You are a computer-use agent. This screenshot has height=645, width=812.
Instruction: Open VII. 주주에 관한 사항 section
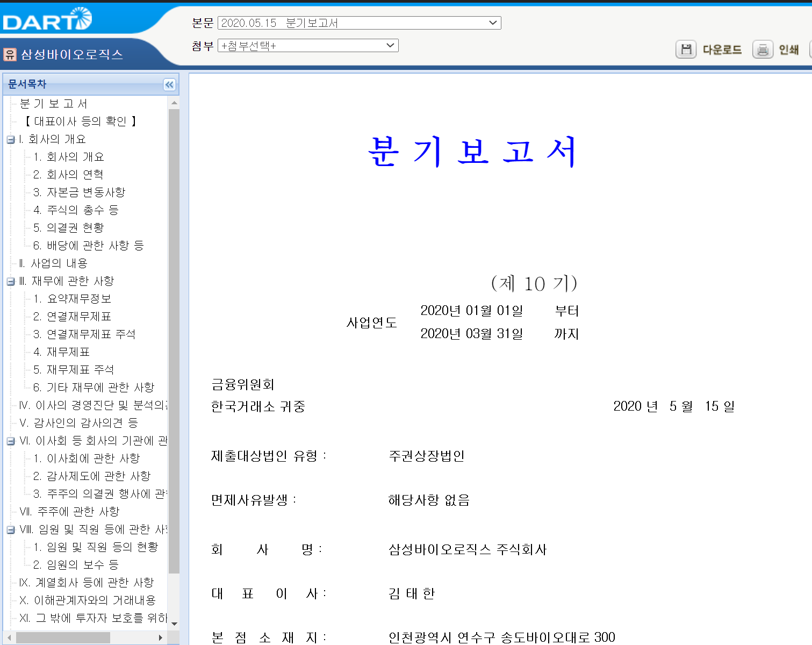[x=69, y=512]
